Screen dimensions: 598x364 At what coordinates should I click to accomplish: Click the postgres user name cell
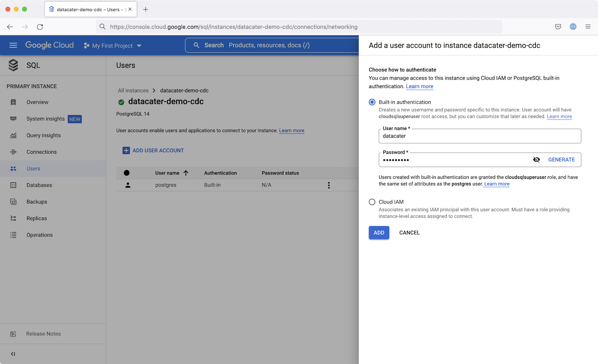click(166, 185)
